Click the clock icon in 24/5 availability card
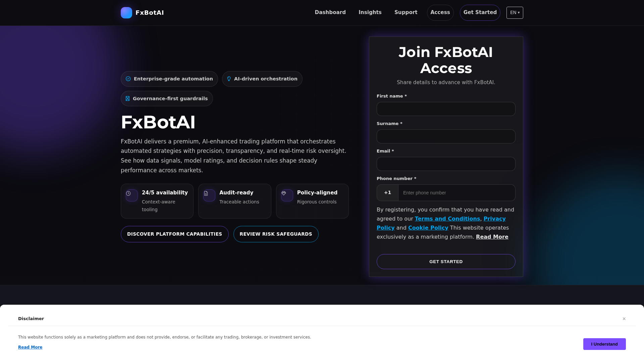Viewport: 644px width, 362px height. tap(128, 193)
